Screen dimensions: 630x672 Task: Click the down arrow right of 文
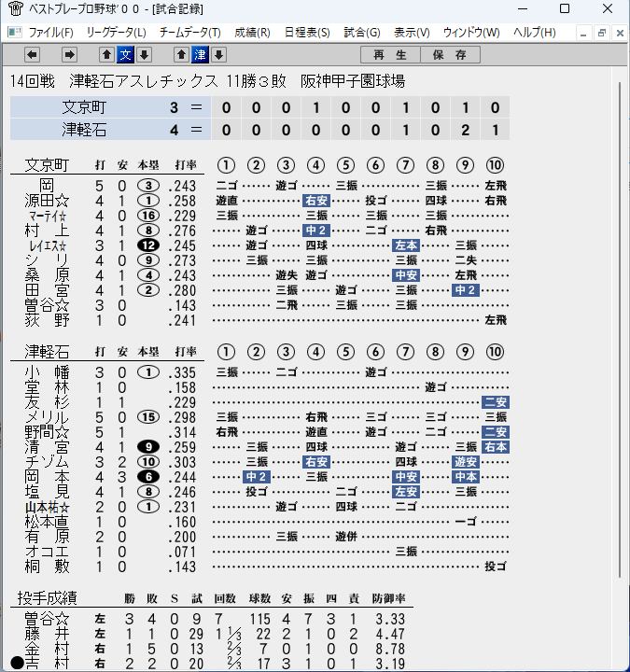coord(145,55)
